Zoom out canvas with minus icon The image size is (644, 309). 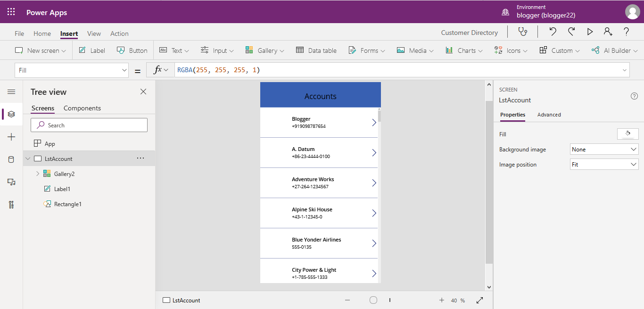tap(347, 300)
